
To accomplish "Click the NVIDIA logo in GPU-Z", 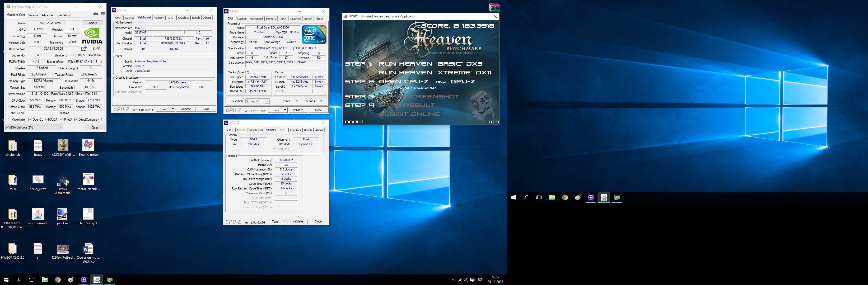I will click(x=92, y=36).
